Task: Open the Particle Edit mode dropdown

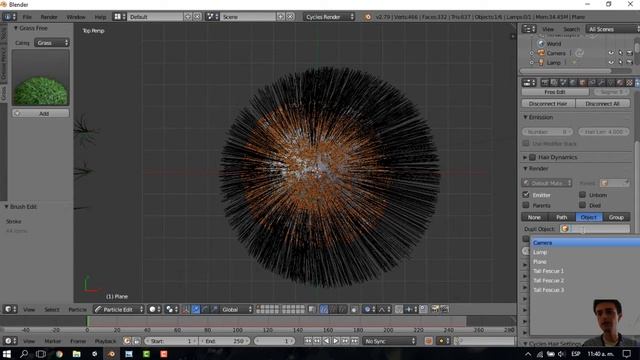Action: pyautogui.click(x=119, y=309)
